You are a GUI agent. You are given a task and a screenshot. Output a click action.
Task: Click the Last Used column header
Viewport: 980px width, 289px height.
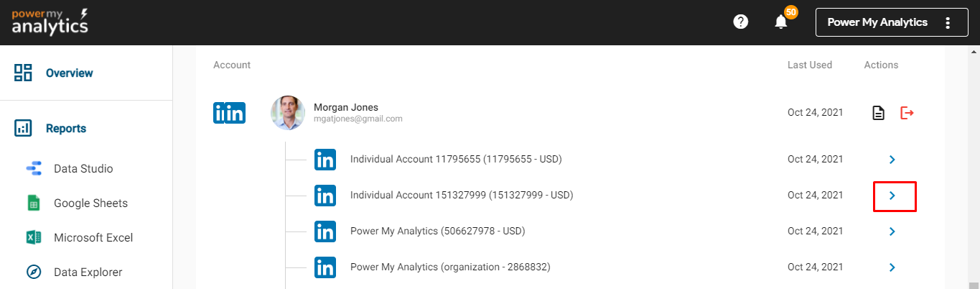pyautogui.click(x=809, y=65)
